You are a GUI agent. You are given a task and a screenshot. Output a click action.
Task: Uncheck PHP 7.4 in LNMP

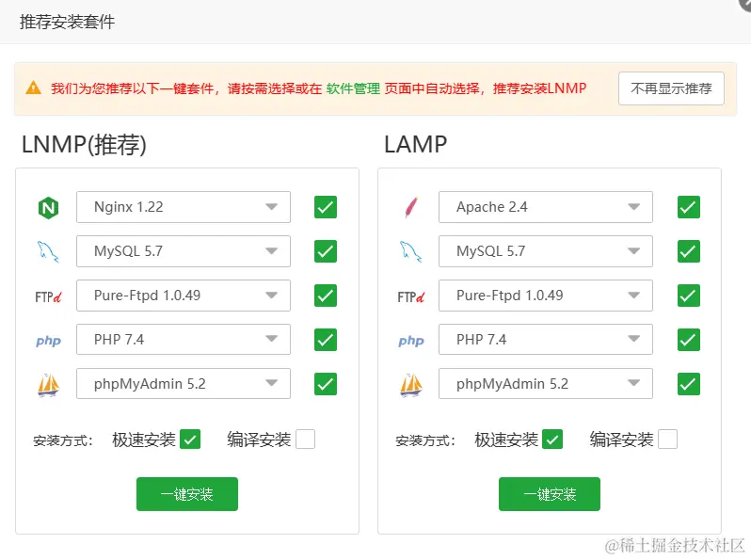coord(326,340)
